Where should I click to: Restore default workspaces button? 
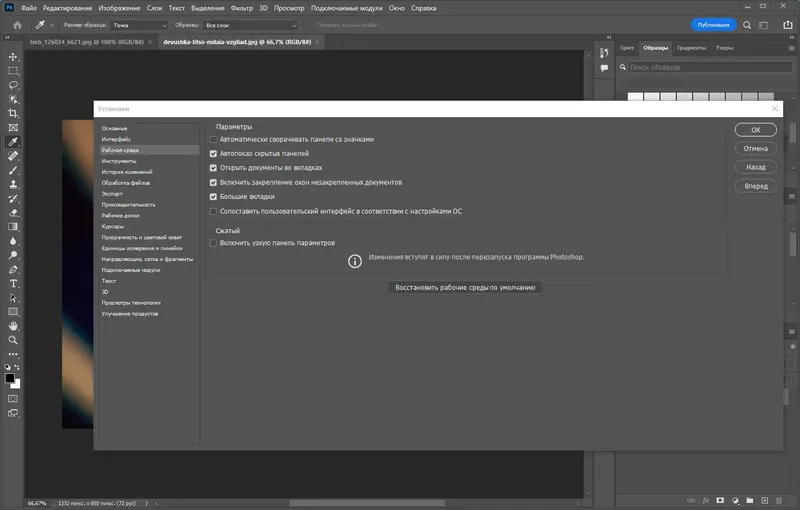[465, 288]
